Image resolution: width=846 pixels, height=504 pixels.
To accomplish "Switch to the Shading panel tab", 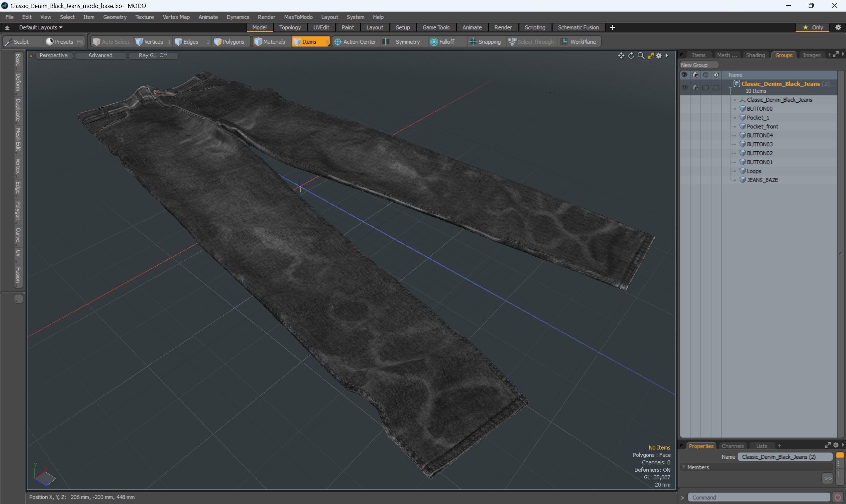I will click(x=755, y=55).
